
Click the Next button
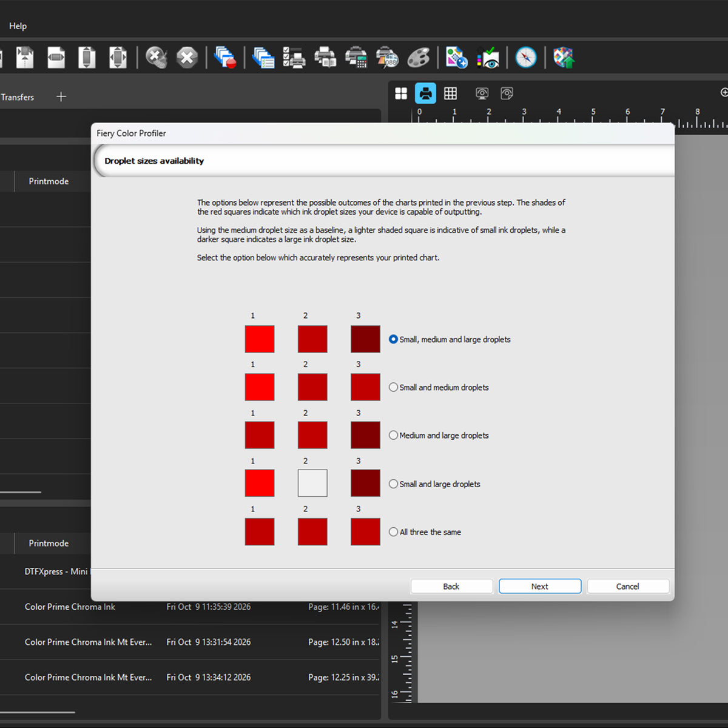540,586
